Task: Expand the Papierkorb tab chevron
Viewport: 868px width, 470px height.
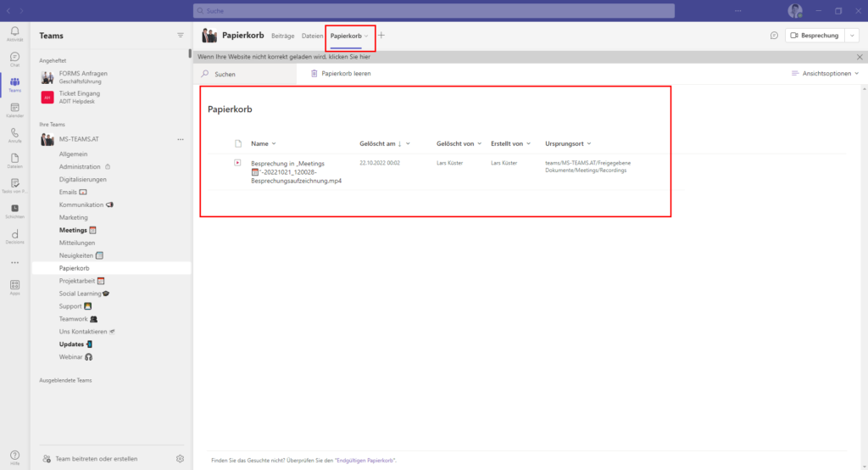Action: (366, 36)
